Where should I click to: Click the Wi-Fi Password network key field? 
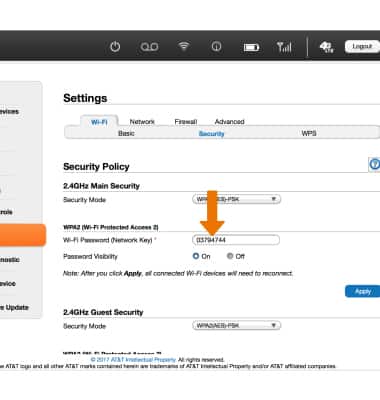236,240
